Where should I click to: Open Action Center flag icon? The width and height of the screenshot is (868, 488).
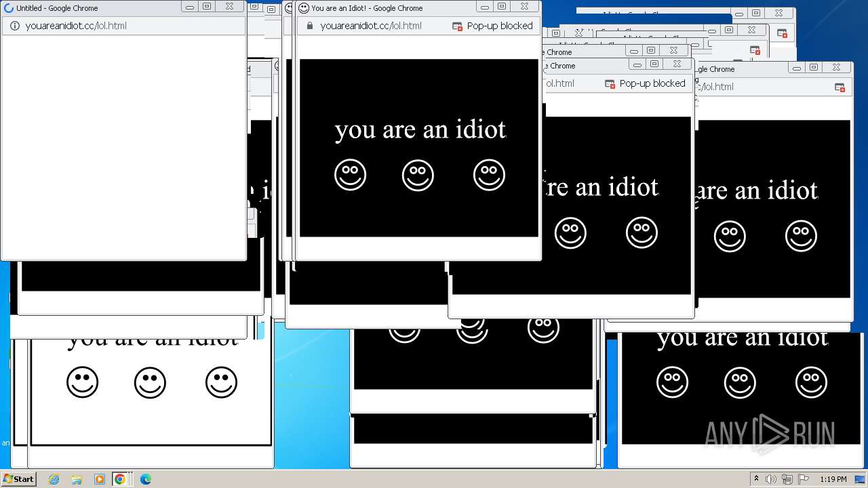coord(804,479)
